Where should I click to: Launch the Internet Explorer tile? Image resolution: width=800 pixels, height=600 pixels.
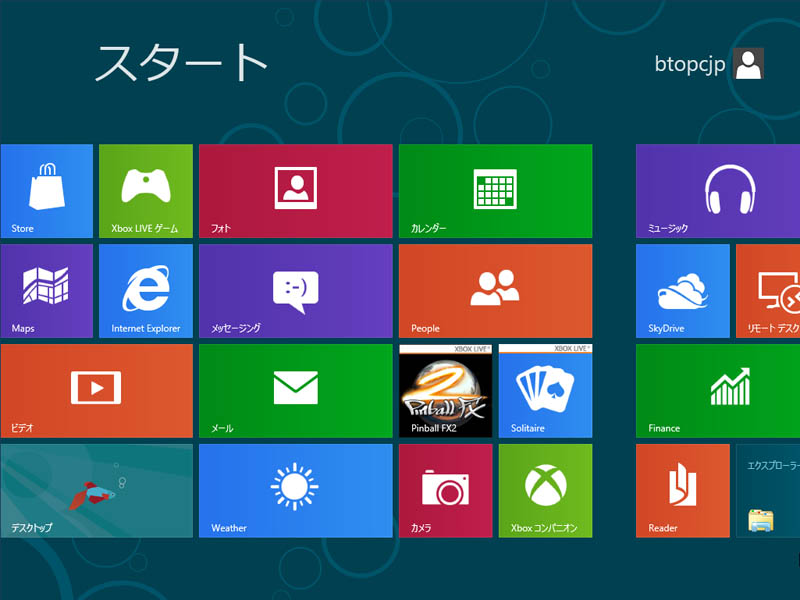(x=146, y=291)
